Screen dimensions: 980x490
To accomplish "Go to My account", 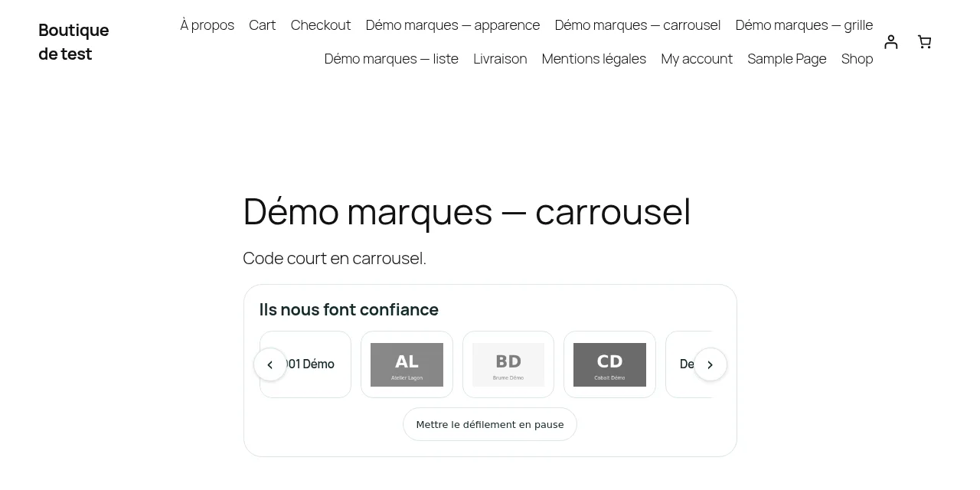I will point(697,59).
